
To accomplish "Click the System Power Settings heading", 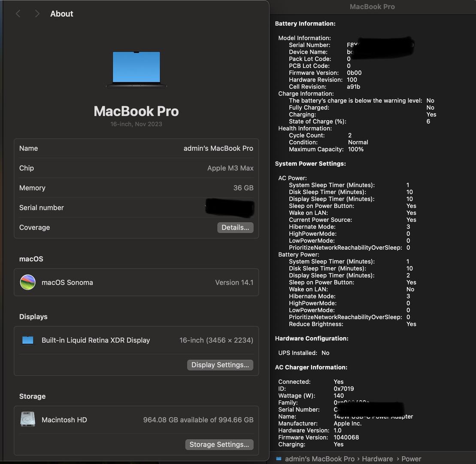I will click(x=310, y=164).
